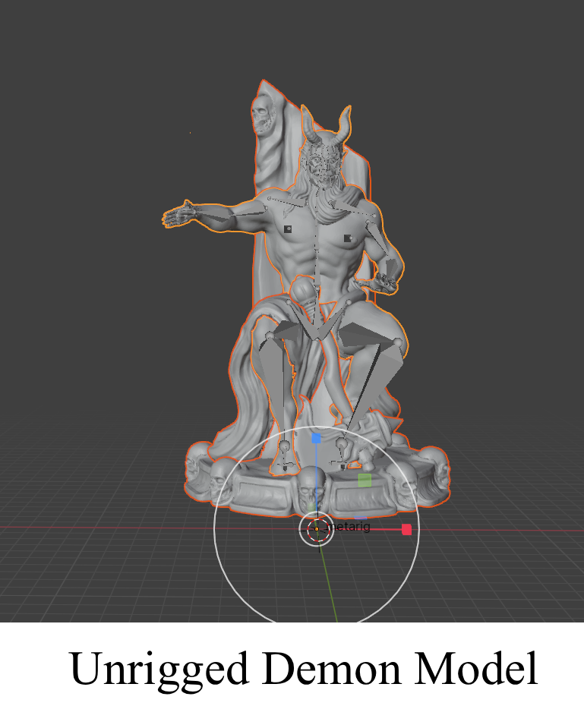The width and height of the screenshot is (584, 728).
Task: Click the green plane gizmo square
Action: pos(365,480)
